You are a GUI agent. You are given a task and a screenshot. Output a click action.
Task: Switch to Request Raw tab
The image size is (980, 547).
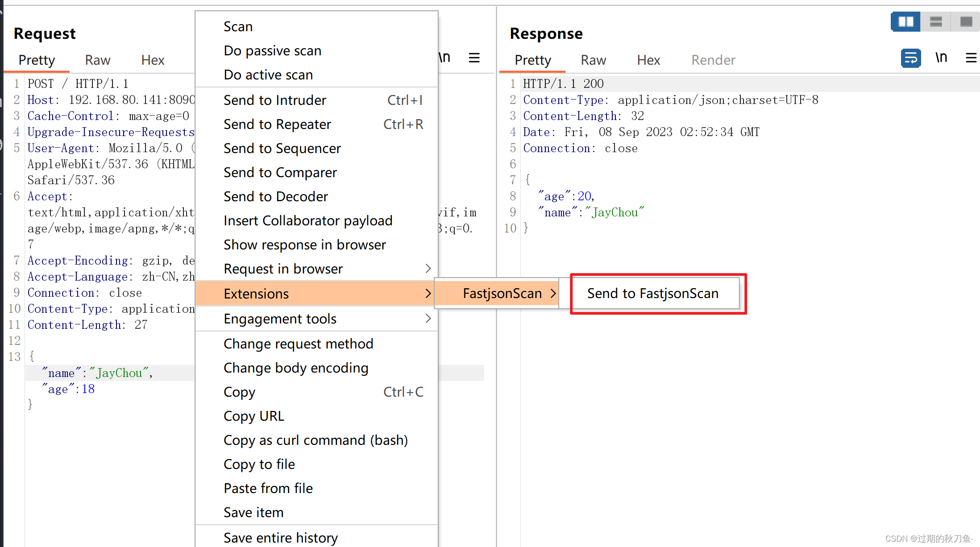point(97,60)
